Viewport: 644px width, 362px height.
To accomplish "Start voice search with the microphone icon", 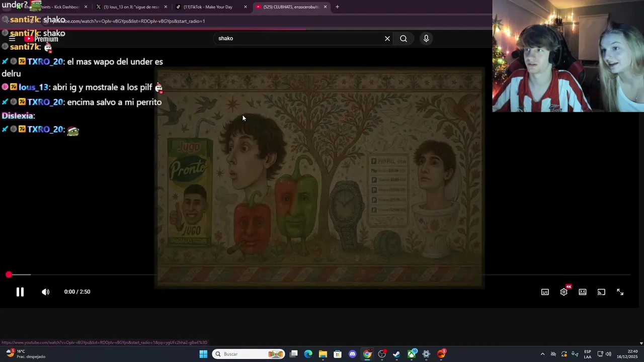I will click(426, 38).
